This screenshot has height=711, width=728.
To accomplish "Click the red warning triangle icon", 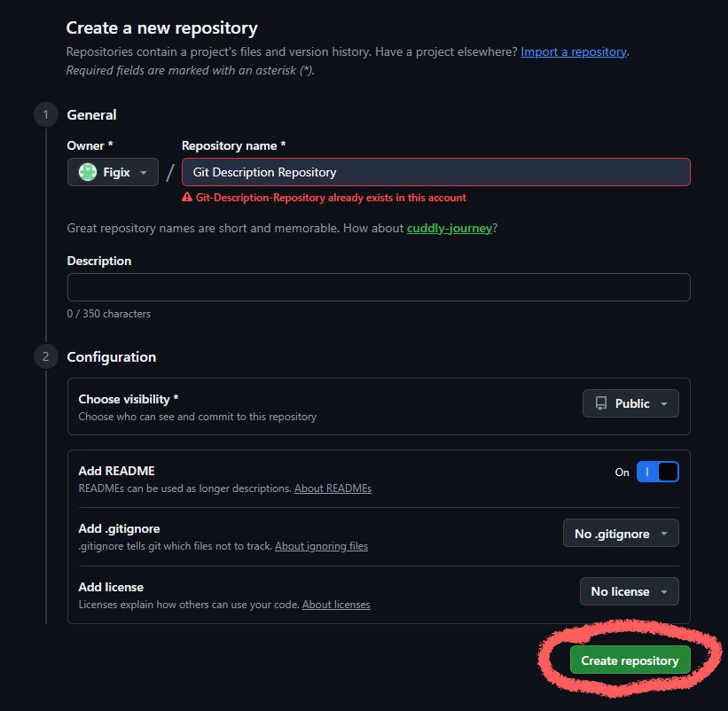I will pyautogui.click(x=187, y=198).
